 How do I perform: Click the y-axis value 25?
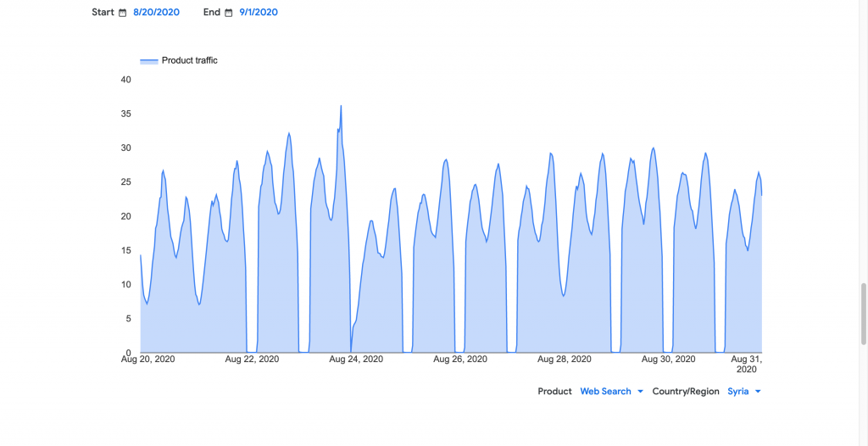(125, 182)
